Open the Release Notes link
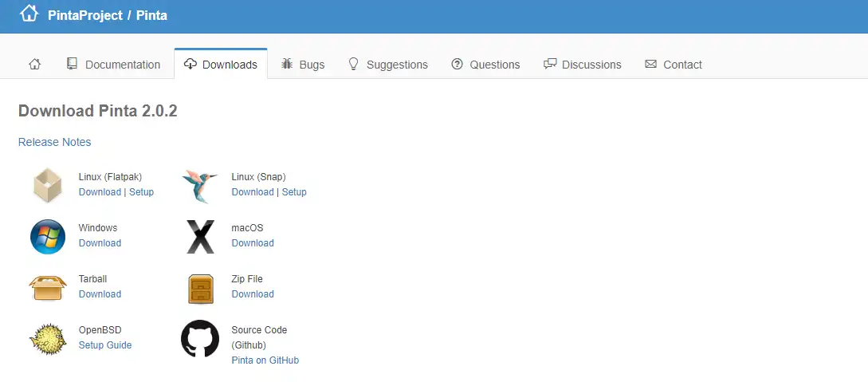The image size is (868, 382). coord(55,142)
